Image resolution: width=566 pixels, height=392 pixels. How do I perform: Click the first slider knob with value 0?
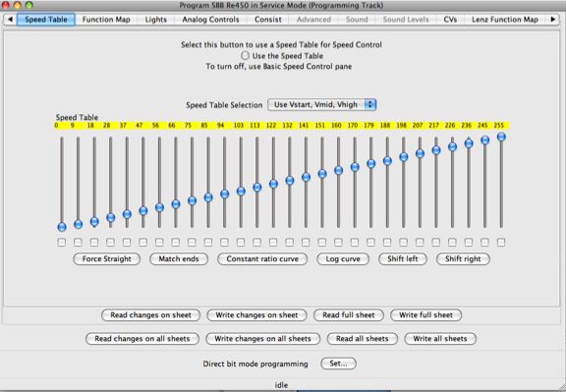pyautogui.click(x=62, y=227)
